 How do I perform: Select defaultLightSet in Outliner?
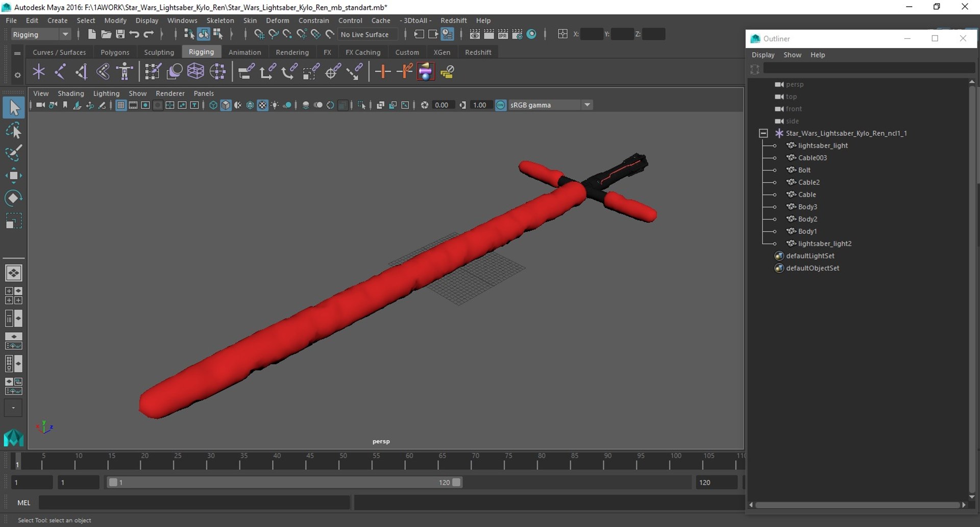[810, 256]
